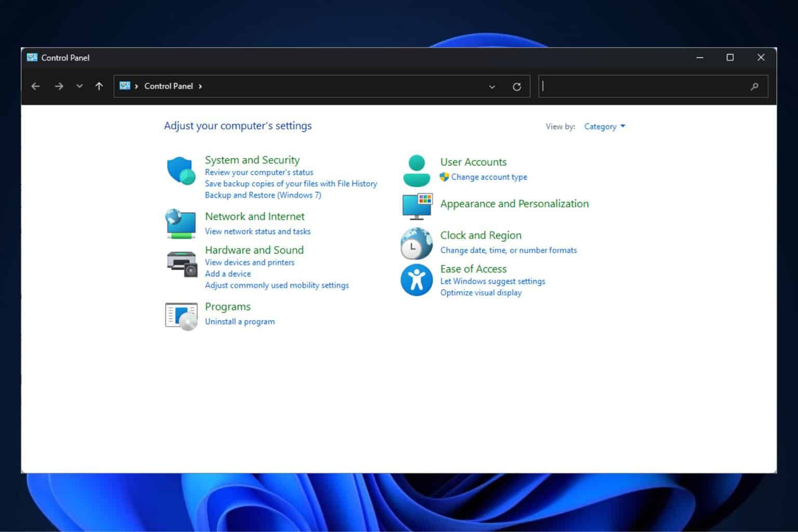Click the shield icon beside Change account type

point(444,177)
